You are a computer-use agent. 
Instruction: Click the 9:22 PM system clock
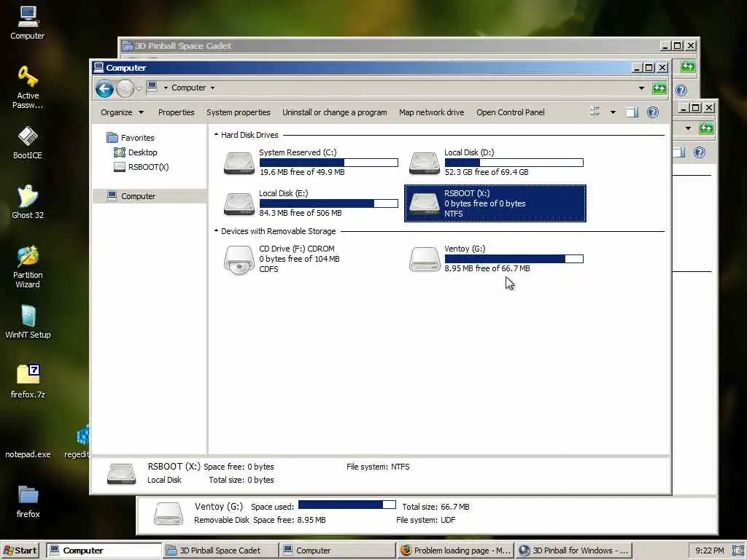point(709,551)
